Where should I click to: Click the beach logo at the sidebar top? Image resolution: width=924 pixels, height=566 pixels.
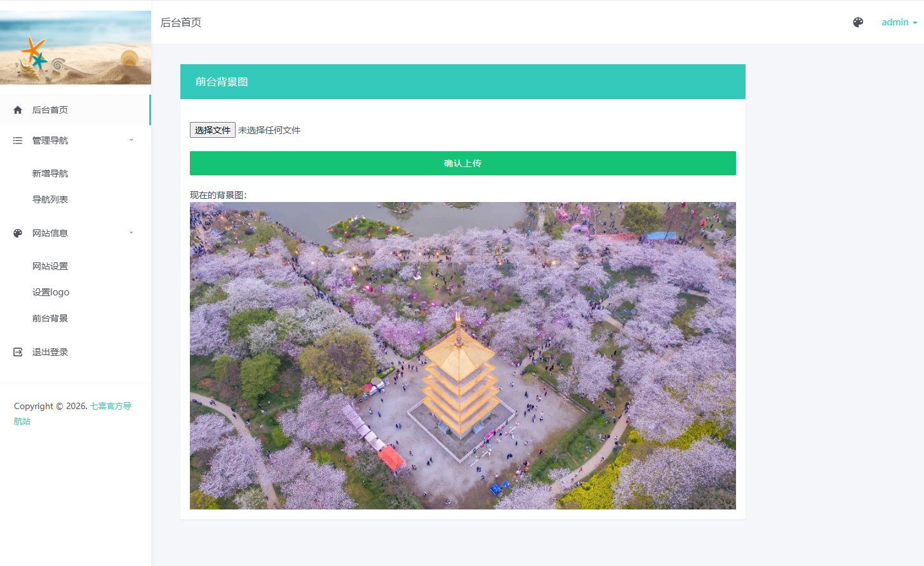point(75,47)
